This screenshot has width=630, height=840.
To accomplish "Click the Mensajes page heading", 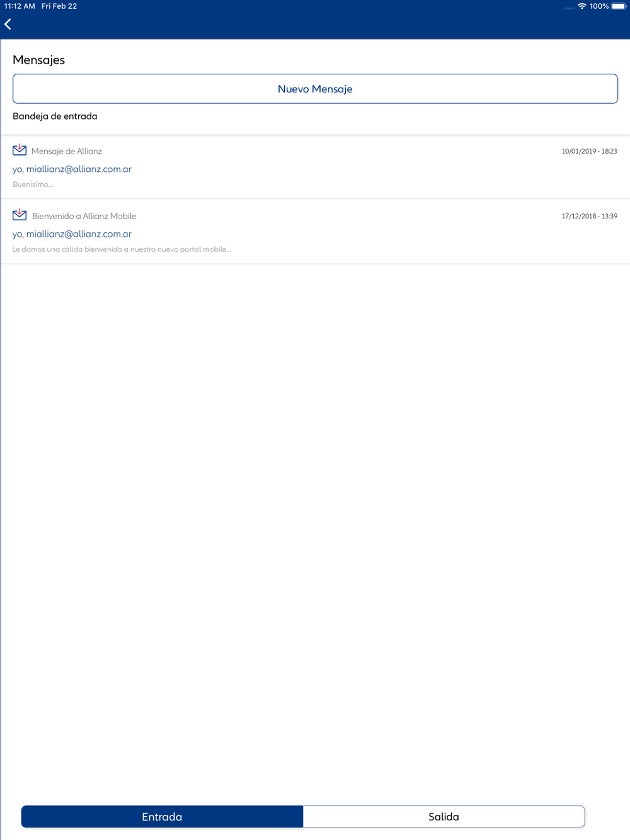I will coord(39,60).
